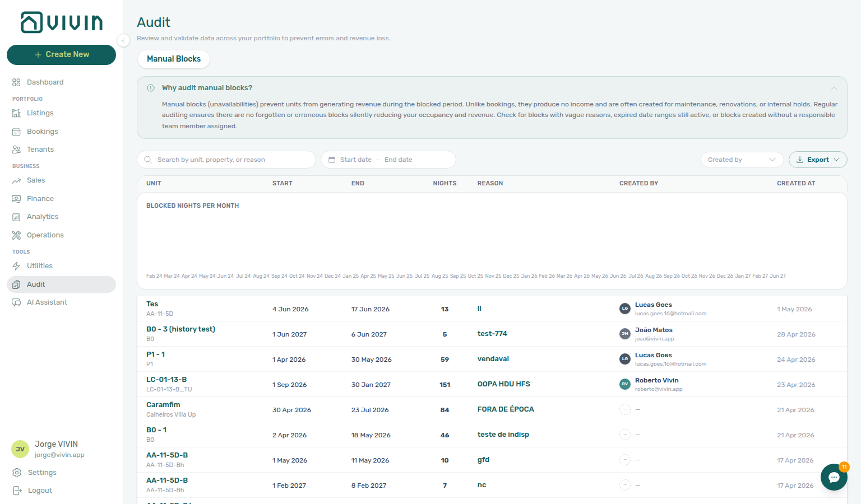Open the Created by dropdown
This screenshot has width=861, height=504.
click(742, 160)
